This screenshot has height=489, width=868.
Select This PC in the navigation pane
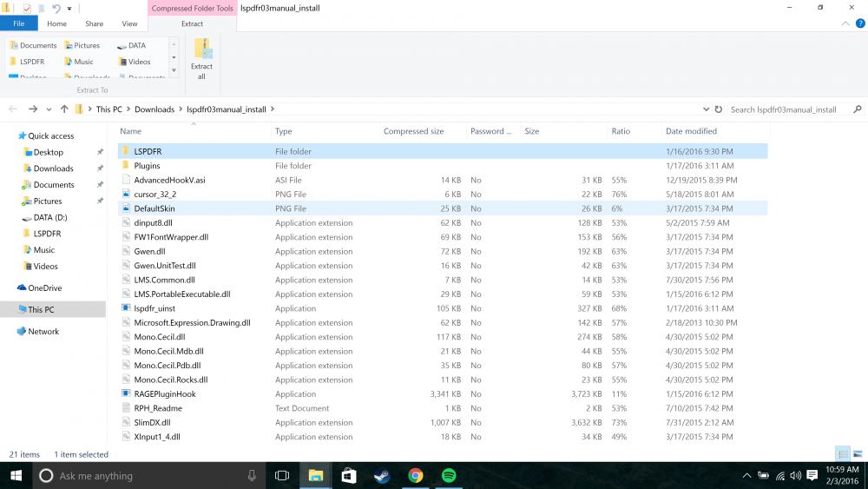click(53, 309)
